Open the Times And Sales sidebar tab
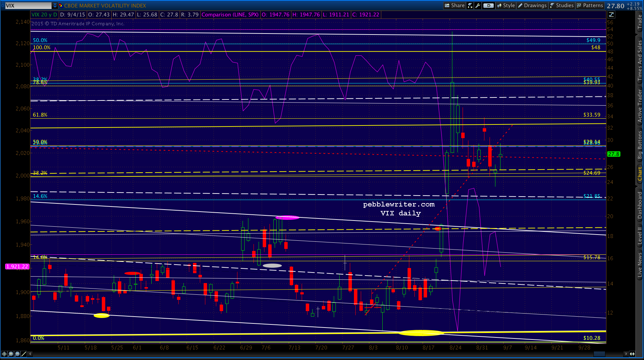Screen dimensions: 644x360 [640, 60]
